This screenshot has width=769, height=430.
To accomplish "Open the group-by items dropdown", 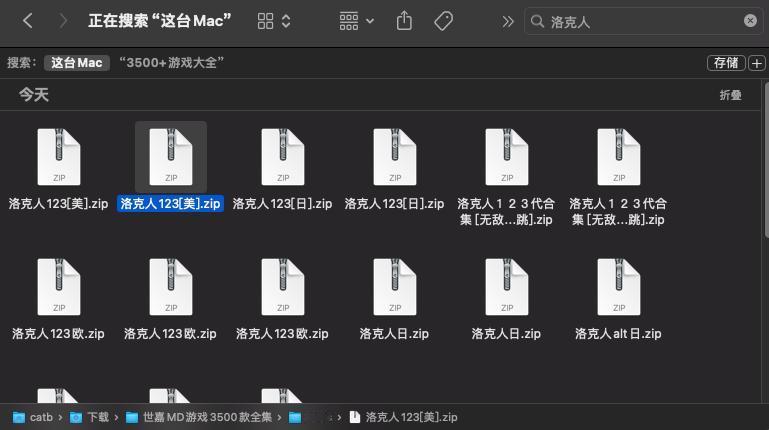I will [357, 21].
